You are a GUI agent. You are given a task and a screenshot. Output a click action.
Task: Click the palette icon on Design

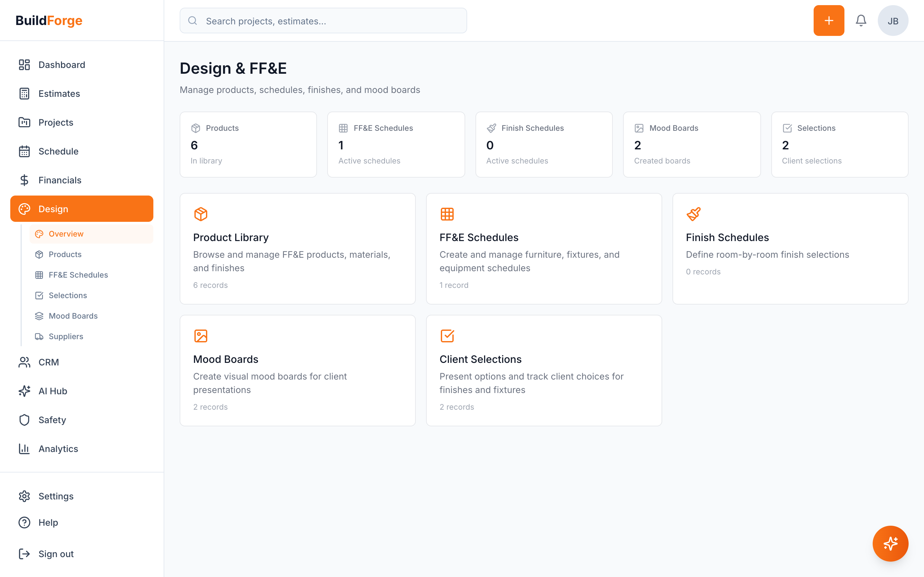[24, 209]
